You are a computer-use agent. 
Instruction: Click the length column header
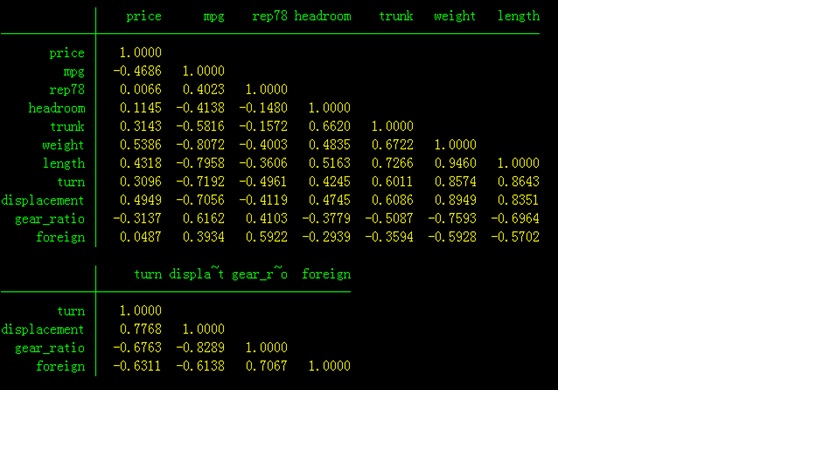coord(518,16)
